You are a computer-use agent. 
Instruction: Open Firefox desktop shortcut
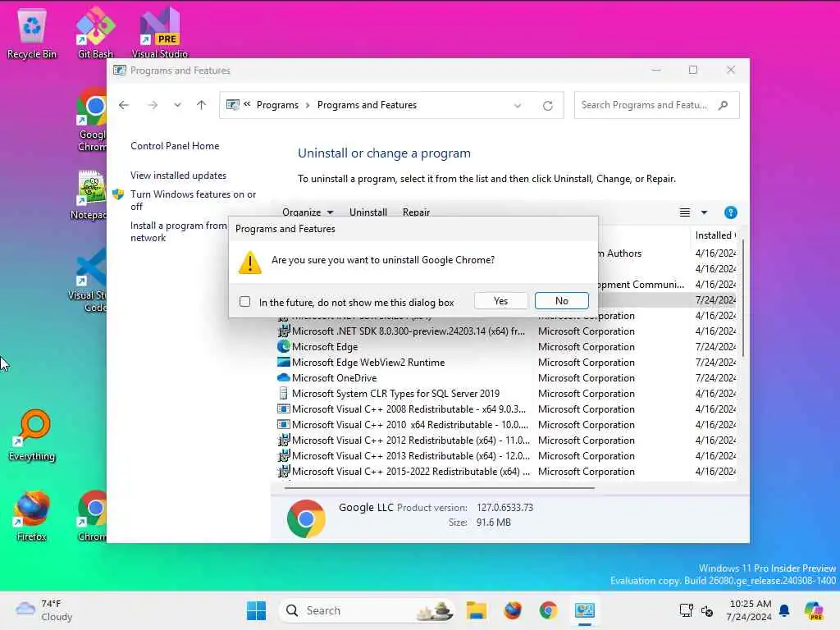tap(32, 517)
